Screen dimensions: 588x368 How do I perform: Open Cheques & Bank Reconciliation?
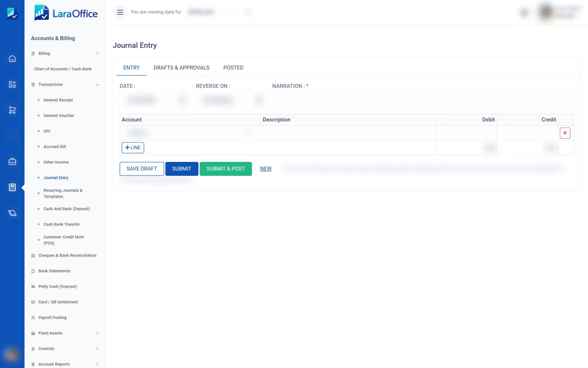(x=67, y=255)
